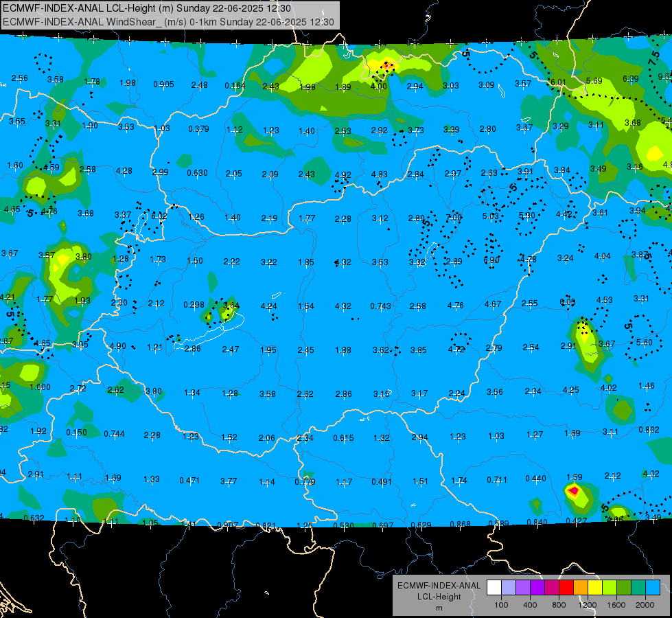Click the wind shear value 5.69
The height and width of the screenshot is (618, 672).
594,80
